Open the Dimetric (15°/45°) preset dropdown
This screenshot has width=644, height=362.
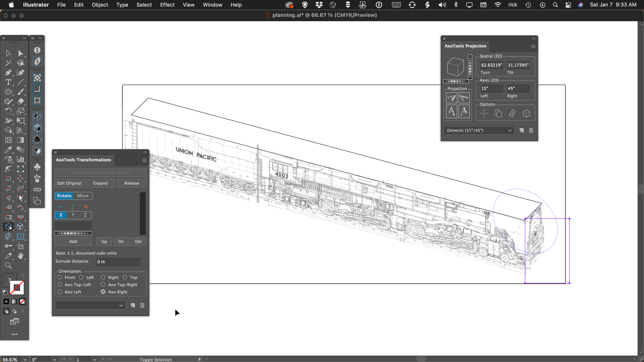[x=479, y=130]
